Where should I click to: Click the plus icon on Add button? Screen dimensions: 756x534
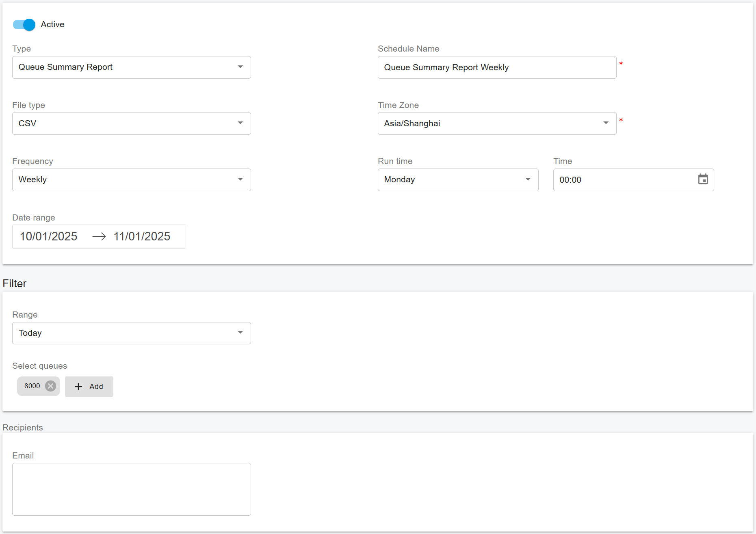78,387
